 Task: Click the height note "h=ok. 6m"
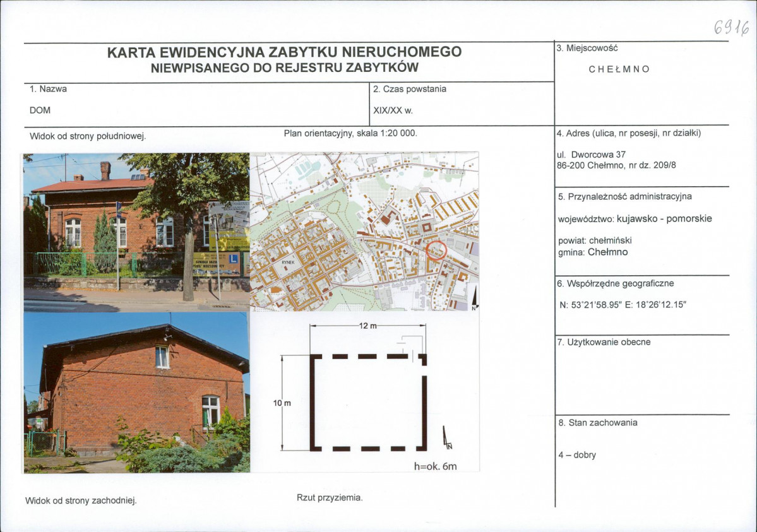[x=436, y=466]
